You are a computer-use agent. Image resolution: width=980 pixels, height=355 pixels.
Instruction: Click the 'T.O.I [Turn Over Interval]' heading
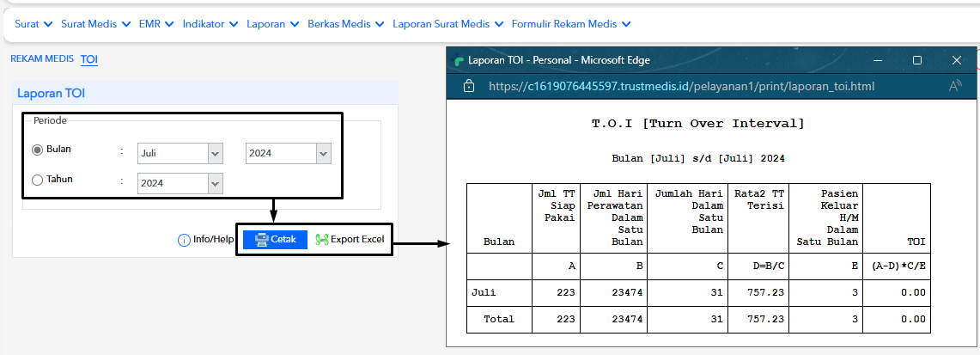698,124
